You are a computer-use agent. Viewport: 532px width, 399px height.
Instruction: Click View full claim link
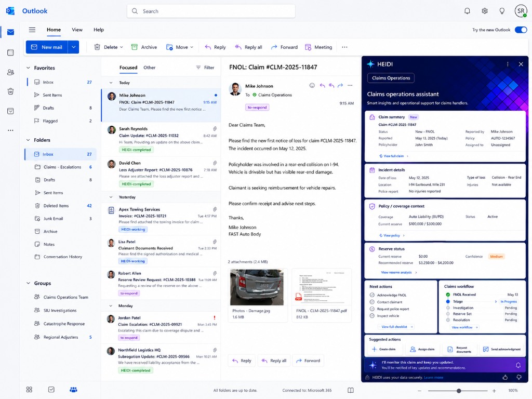click(x=394, y=156)
